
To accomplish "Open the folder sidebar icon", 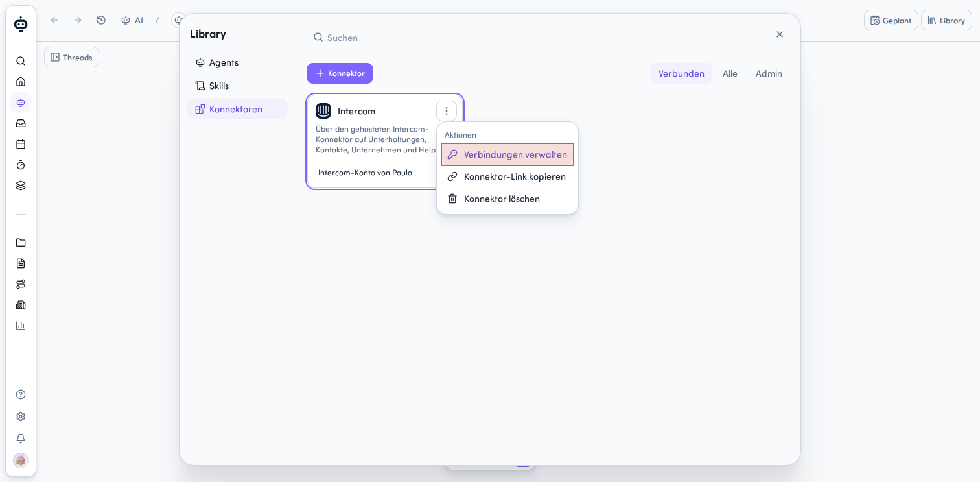I will (x=21, y=243).
